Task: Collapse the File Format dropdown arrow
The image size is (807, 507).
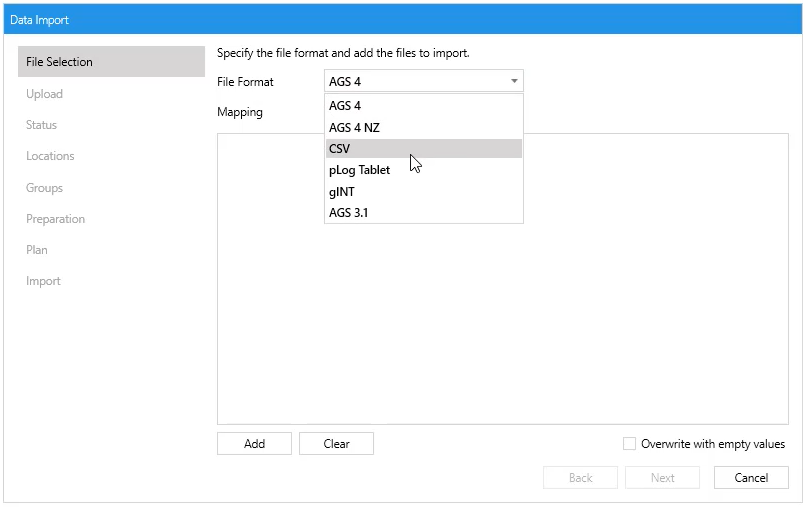Action: click(x=514, y=81)
